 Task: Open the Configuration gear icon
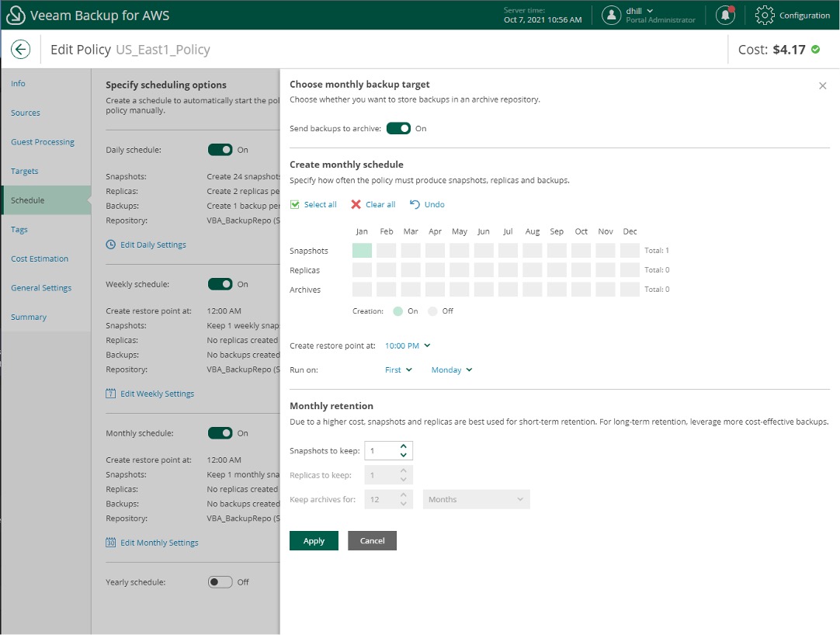click(x=765, y=15)
